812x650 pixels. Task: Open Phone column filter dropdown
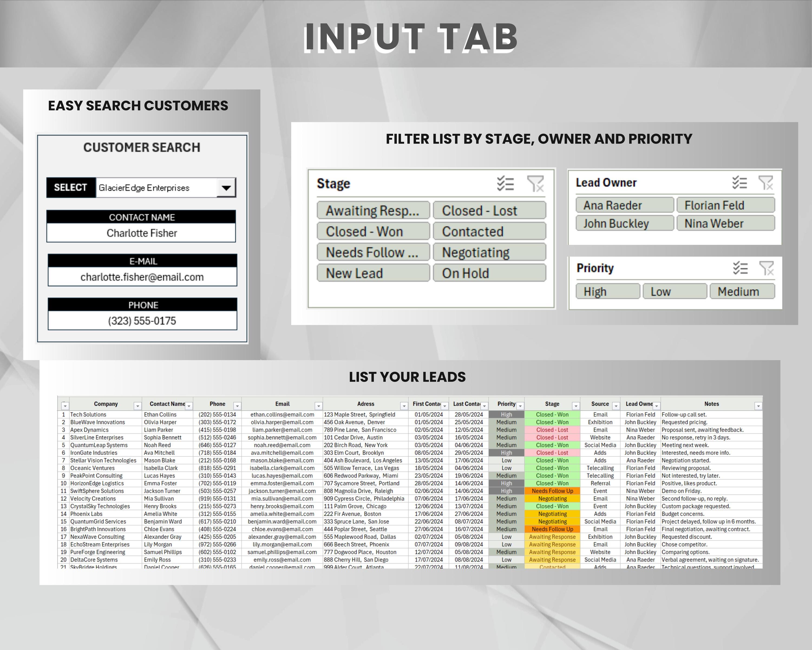click(237, 406)
